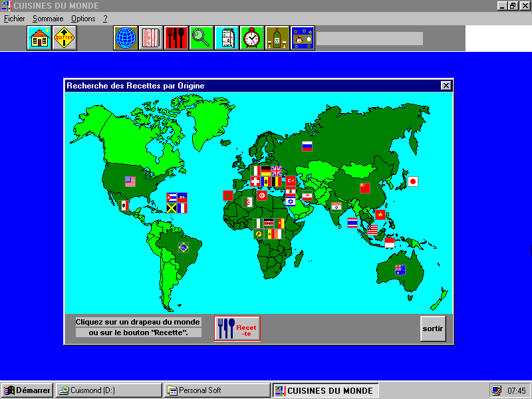Pick the Brazil flag on the map
The image size is (532, 399).
[x=183, y=247]
